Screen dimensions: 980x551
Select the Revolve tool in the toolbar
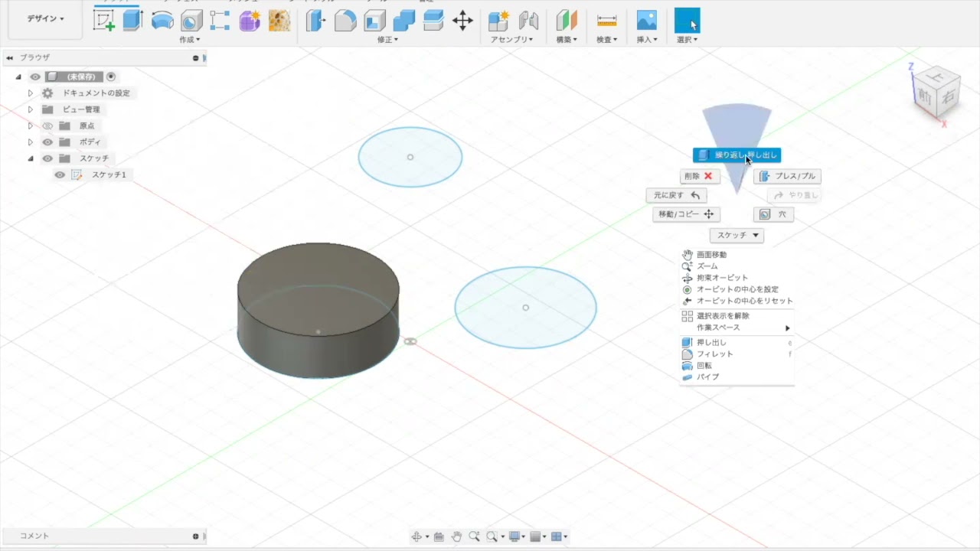click(x=162, y=20)
